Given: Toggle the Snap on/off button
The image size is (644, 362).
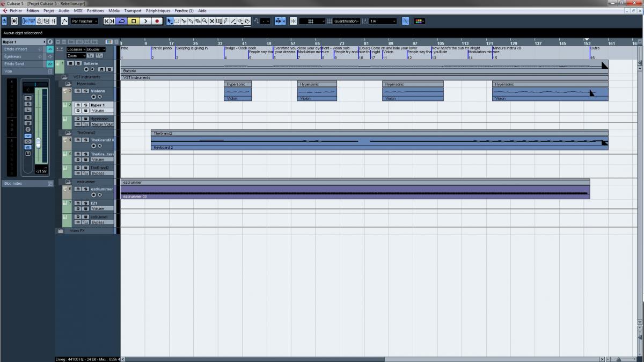Looking at the screenshot, I should (293, 21).
